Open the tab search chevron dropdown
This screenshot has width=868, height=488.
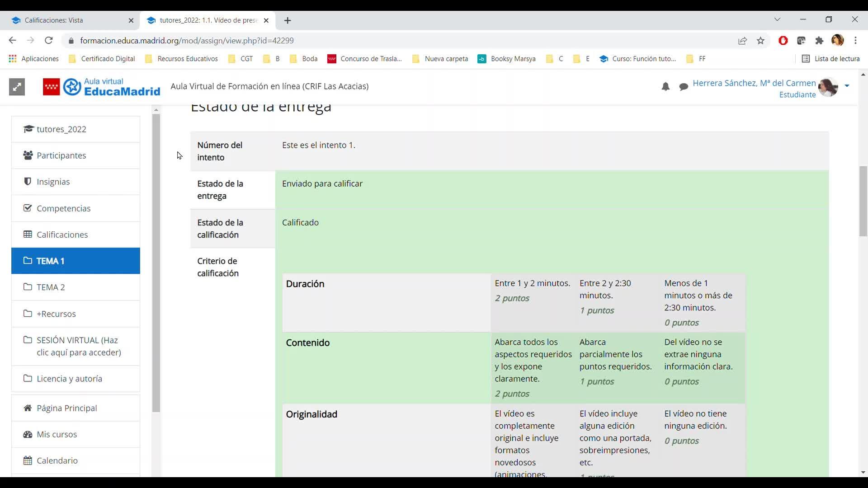777,19
